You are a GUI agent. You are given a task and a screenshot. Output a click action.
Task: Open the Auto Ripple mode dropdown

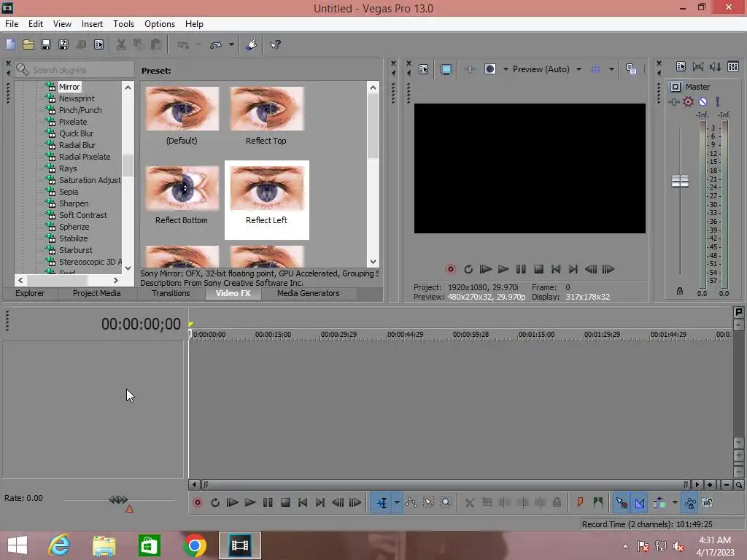point(675,502)
